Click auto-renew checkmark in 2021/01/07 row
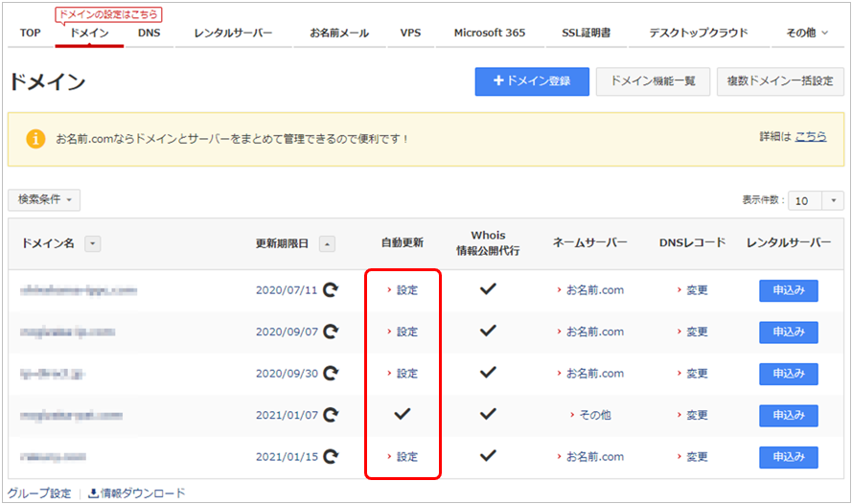This screenshot has height=504, width=852. click(403, 414)
